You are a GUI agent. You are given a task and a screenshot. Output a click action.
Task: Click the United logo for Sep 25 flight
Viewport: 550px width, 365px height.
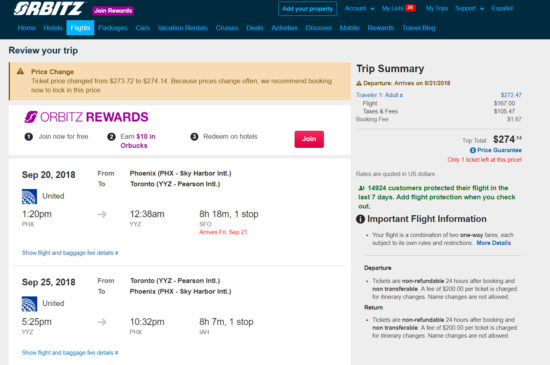29,304
